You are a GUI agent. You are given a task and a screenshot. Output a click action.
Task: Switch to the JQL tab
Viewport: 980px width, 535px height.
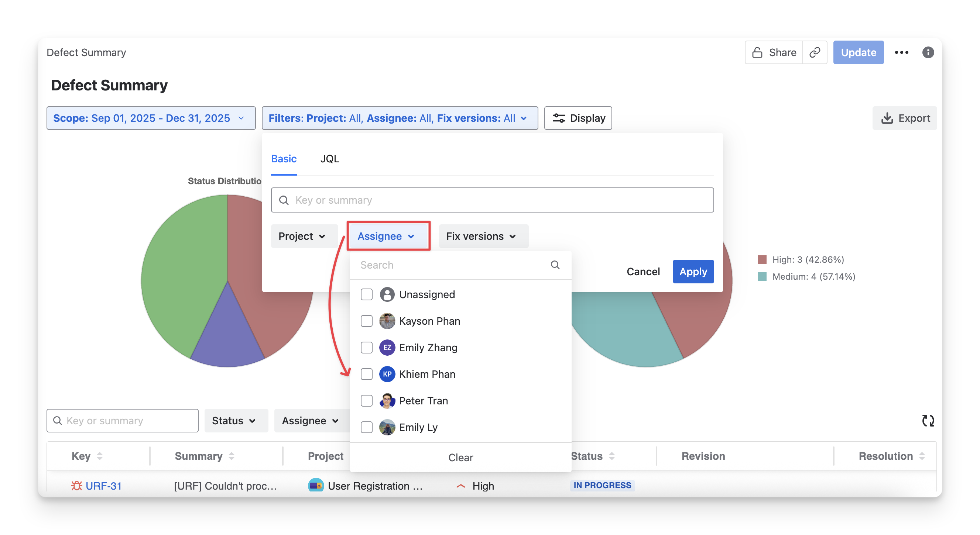[329, 159]
